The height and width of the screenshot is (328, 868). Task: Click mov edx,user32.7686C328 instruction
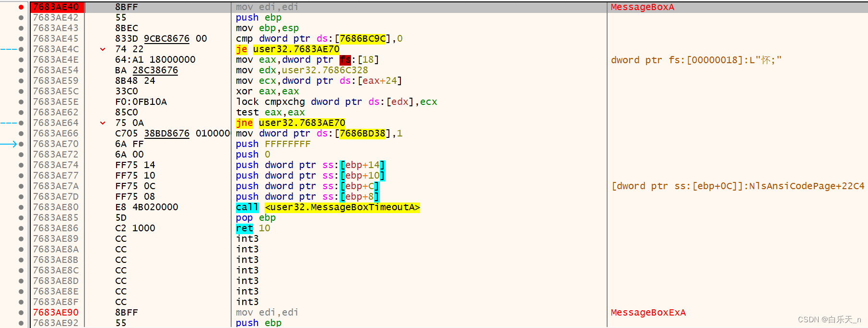point(302,70)
